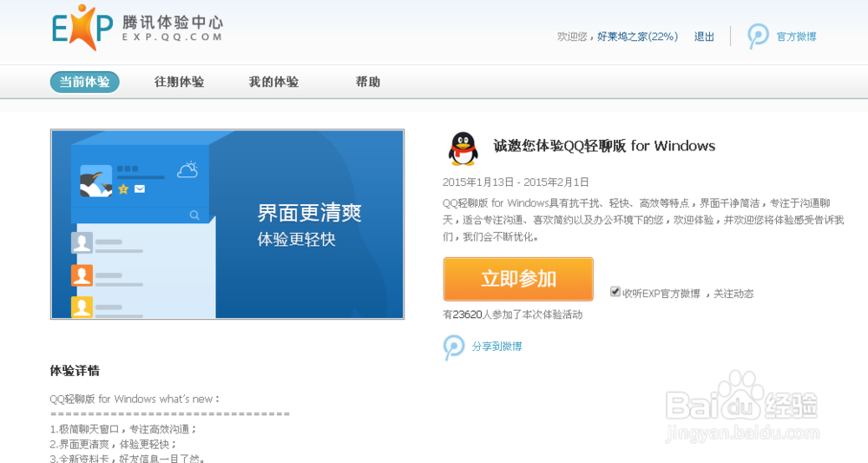
Task: Click the QQ轻聊版 promotional banner image
Action: (227, 224)
